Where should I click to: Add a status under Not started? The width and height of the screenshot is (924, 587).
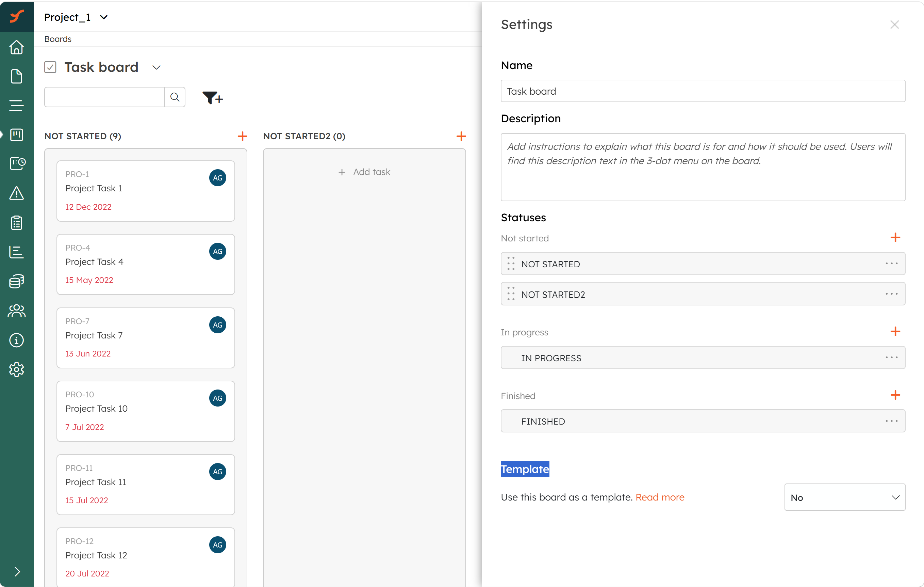[895, 237]
